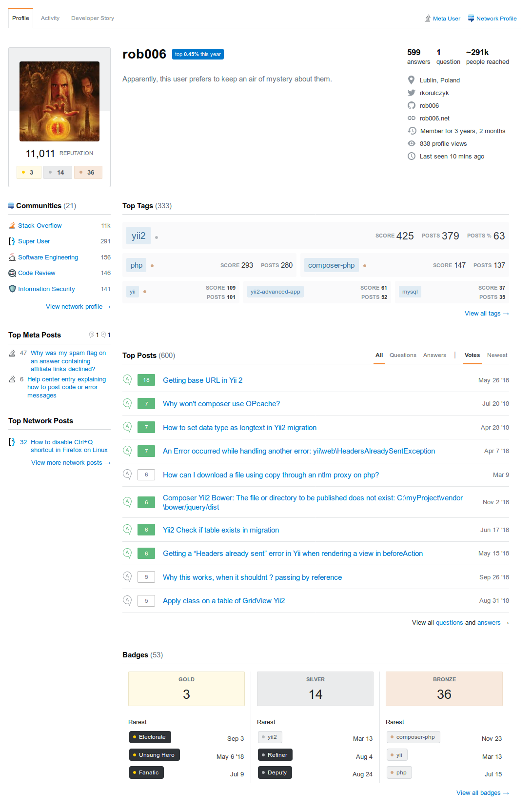Sort top posts by Newest
Image resolution: width=532 pixels, height=811 pixels.
point(497,355)
